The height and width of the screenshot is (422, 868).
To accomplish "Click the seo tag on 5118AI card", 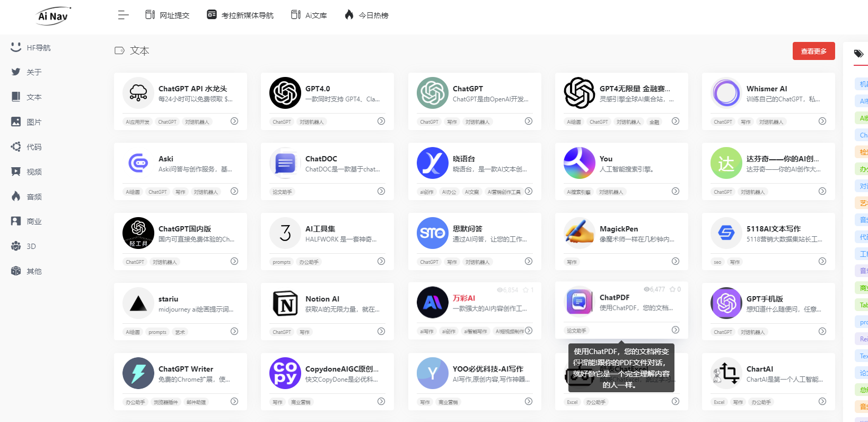I will [717, 262].
